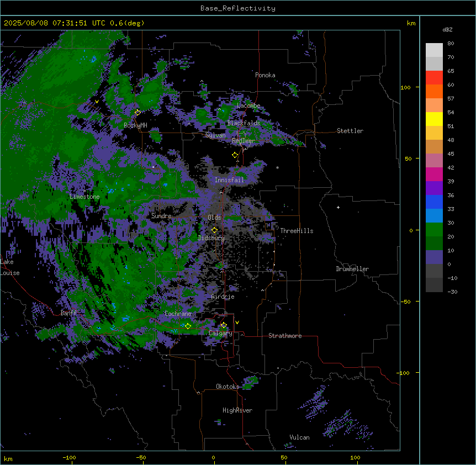Click the magenta 39 dBZ legend color
The image size is (476, 465).
click(x=434, y=174)
